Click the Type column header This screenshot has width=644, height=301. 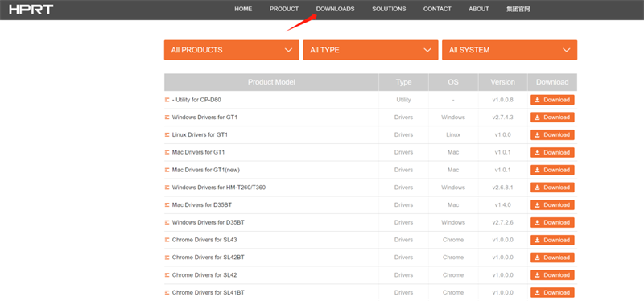coord(404,82)
